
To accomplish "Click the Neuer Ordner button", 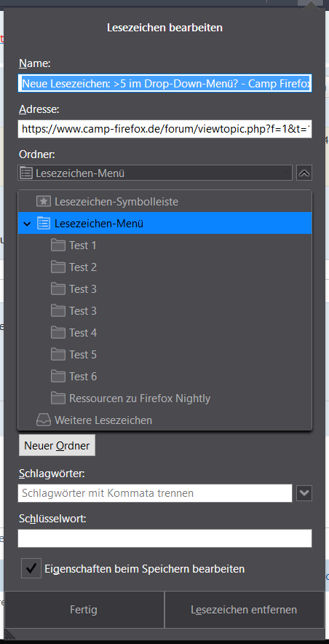I will coord(57,445).
